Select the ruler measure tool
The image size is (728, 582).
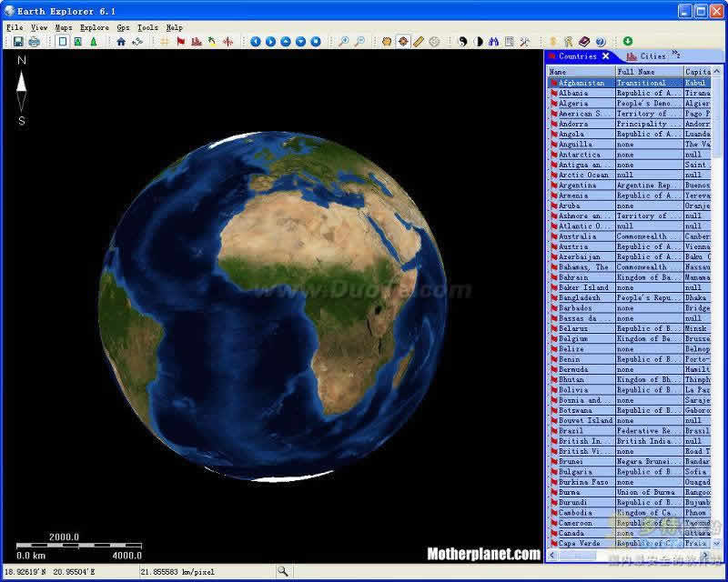[x=419, y=42]
